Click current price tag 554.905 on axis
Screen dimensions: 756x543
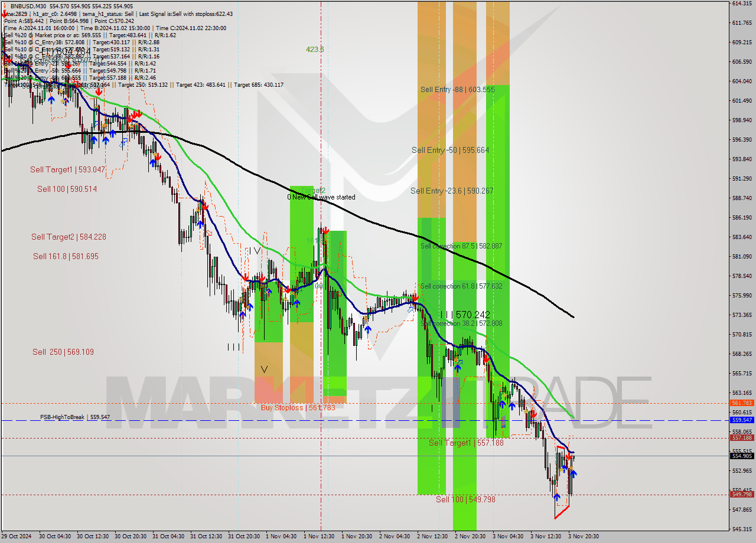(x=741, y=456)
